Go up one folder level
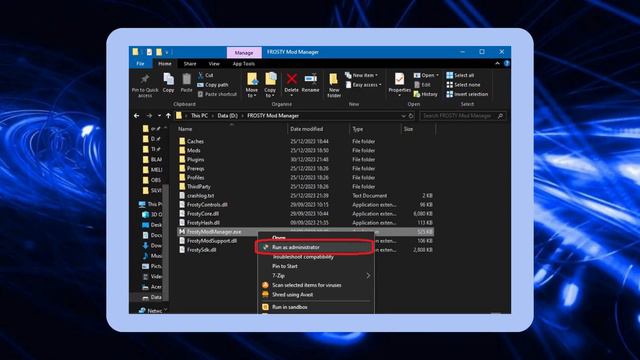 tap(168, 116)
